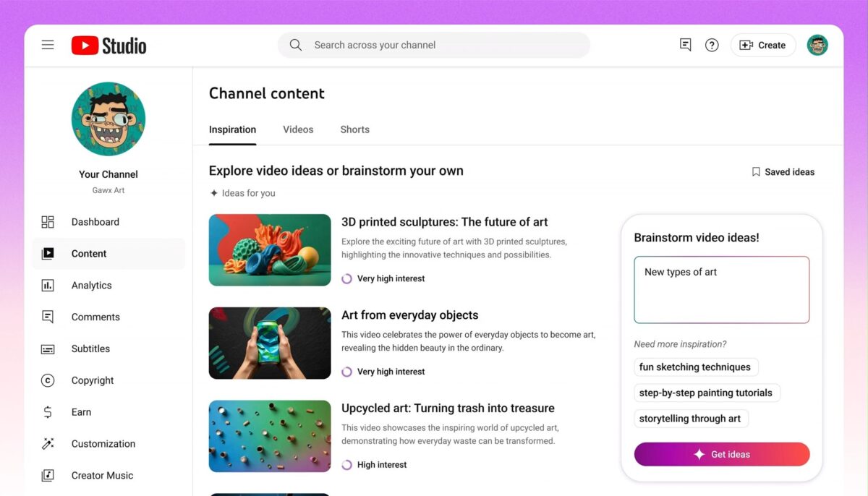Select Analytics in the sidebar
The image size is (868, 496).
(109, 286)
